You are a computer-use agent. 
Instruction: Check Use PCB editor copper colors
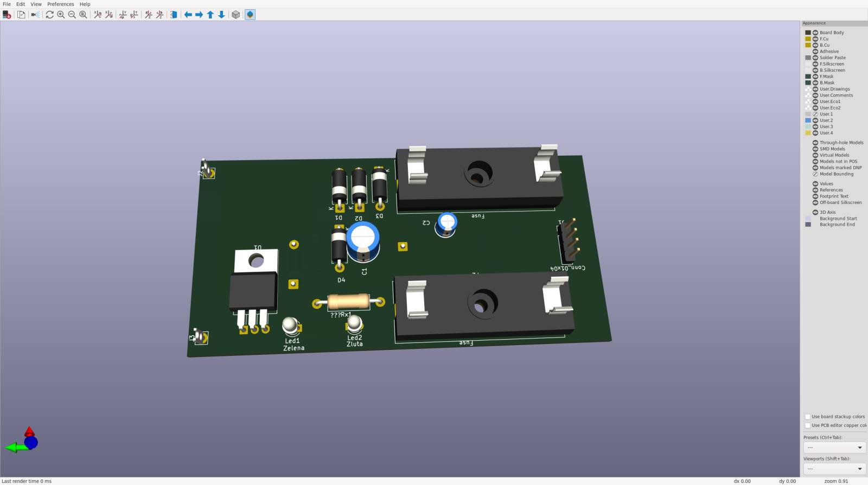click(x=807, y=425)
